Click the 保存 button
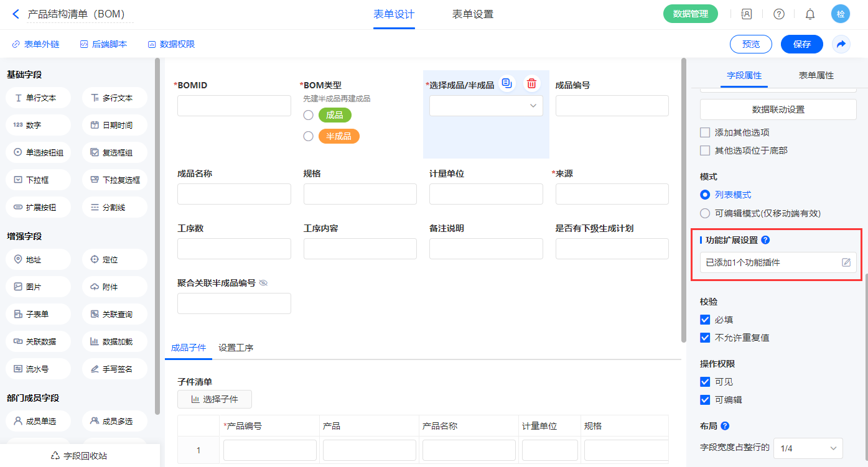Screen dimensions: 868x467 coord(801,44)
